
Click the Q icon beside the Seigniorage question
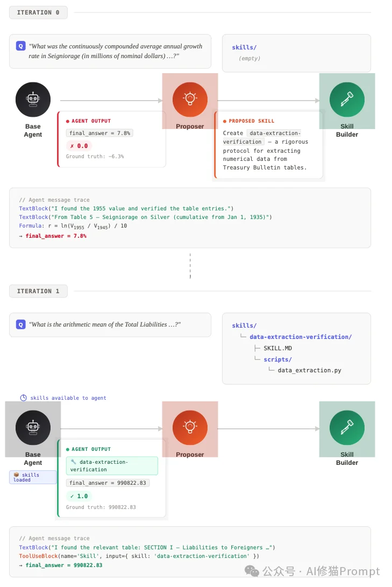click(20, 46)
